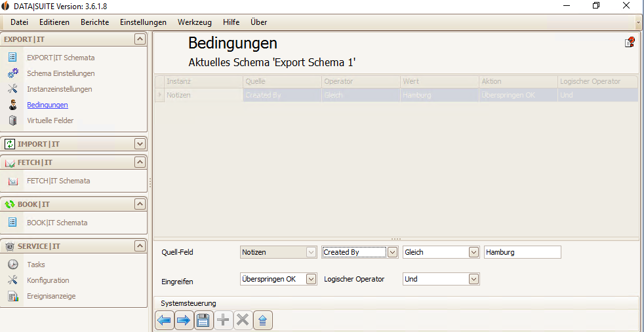Click the Operator column header
Image resolution: width=644 pixels, height=332 pixels.
pyautogui.click(x=361, y=82)
